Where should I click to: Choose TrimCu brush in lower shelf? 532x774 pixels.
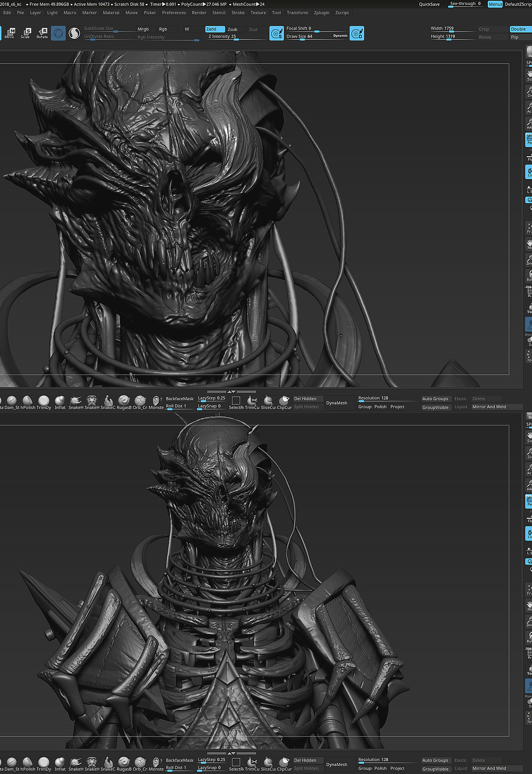pos(252,764)
